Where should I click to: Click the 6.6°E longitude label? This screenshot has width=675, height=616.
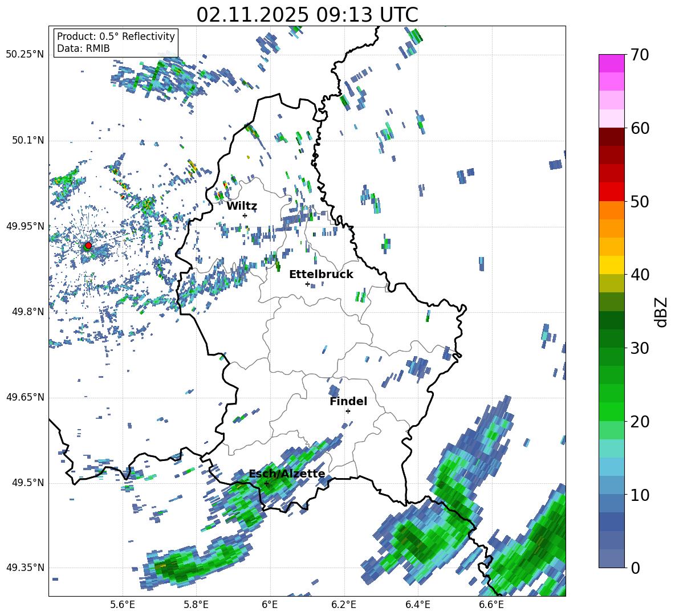tap(491, 605)
